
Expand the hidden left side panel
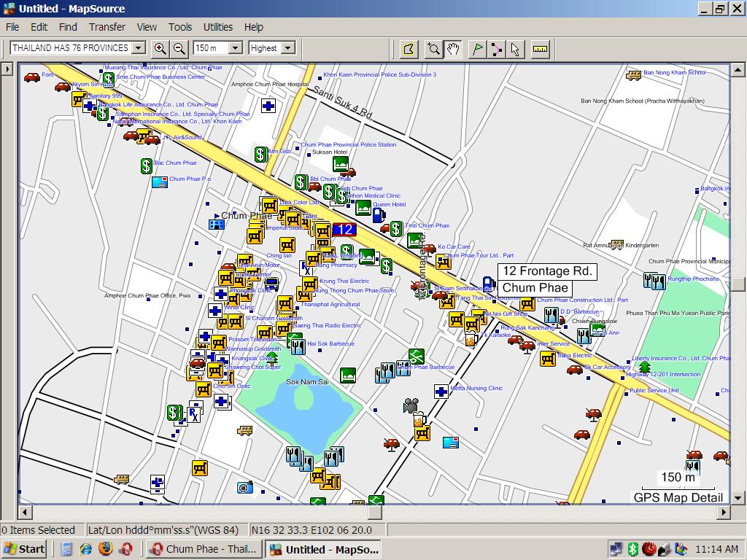pyautogui.click(x=7, y=69)
